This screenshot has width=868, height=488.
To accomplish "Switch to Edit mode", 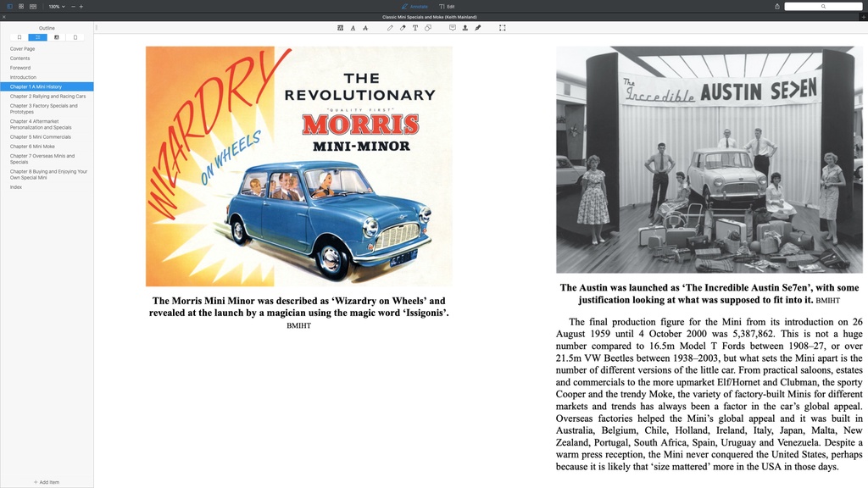I will click(x=447, y=6).
